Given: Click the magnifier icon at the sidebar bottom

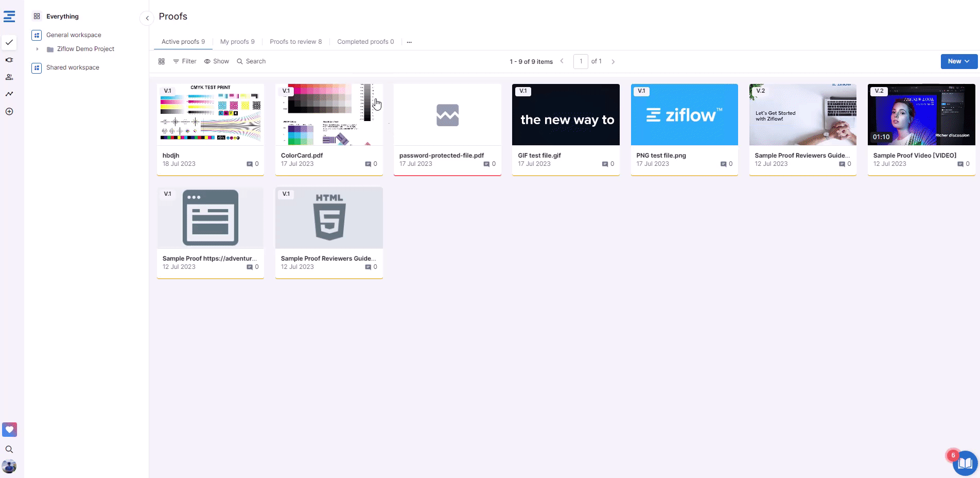Looking at the screenshot, I should [x=9, y=449].
